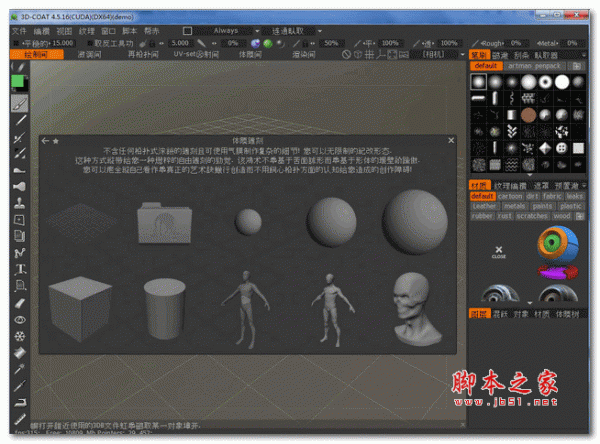Click the back arrow in dialog header
Viewport: 600px width, 444px height.
(45, 141)
